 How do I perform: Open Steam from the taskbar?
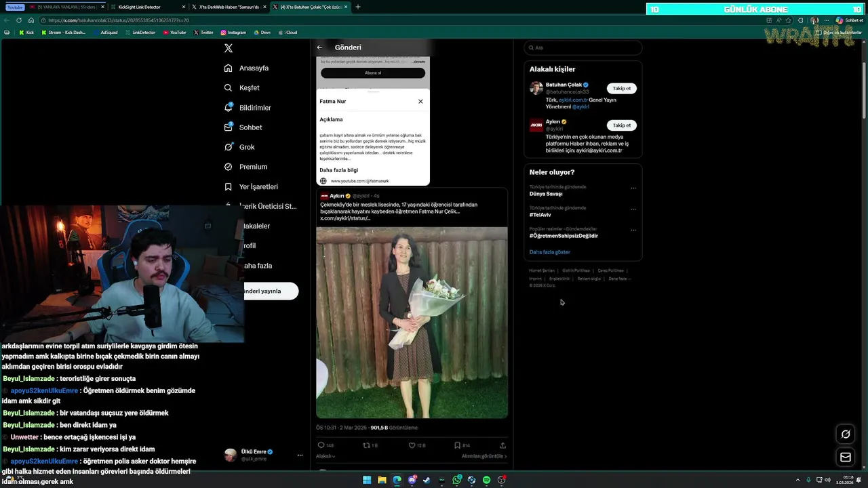coord(427,480)
